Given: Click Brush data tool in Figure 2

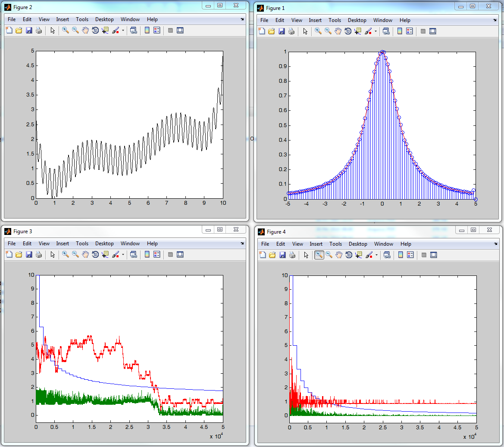Looking at the screenshot, I should pyautogui.click(x=116, y=30).
